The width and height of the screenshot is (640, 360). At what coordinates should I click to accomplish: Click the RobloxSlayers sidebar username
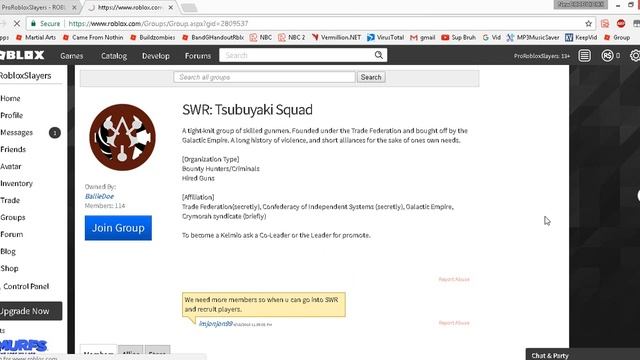pos(25,76)
